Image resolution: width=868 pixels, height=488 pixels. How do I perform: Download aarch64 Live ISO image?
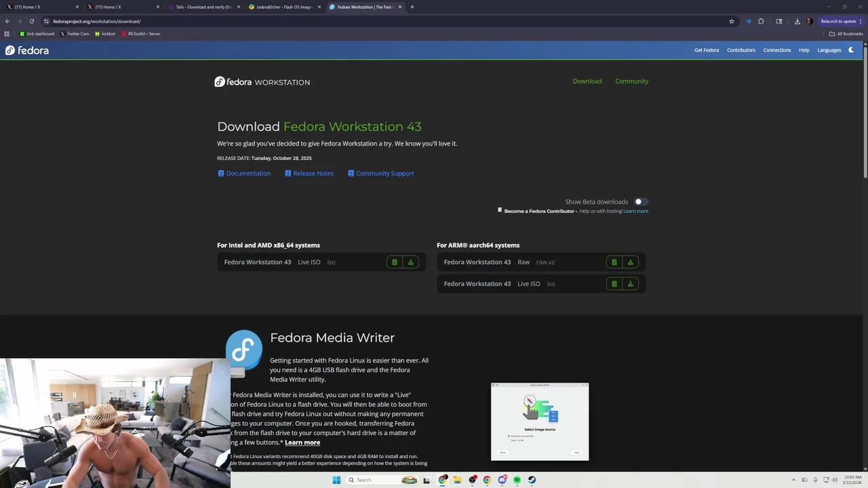point(630,284)
